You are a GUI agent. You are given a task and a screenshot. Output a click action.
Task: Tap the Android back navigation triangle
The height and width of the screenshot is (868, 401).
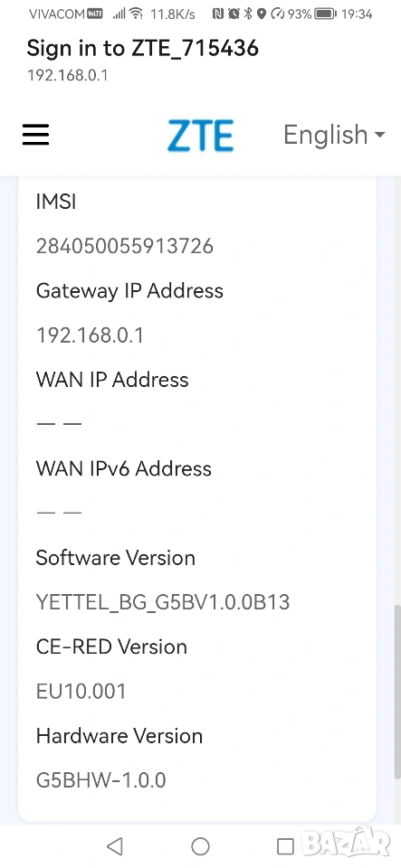[x=114, y=846]
